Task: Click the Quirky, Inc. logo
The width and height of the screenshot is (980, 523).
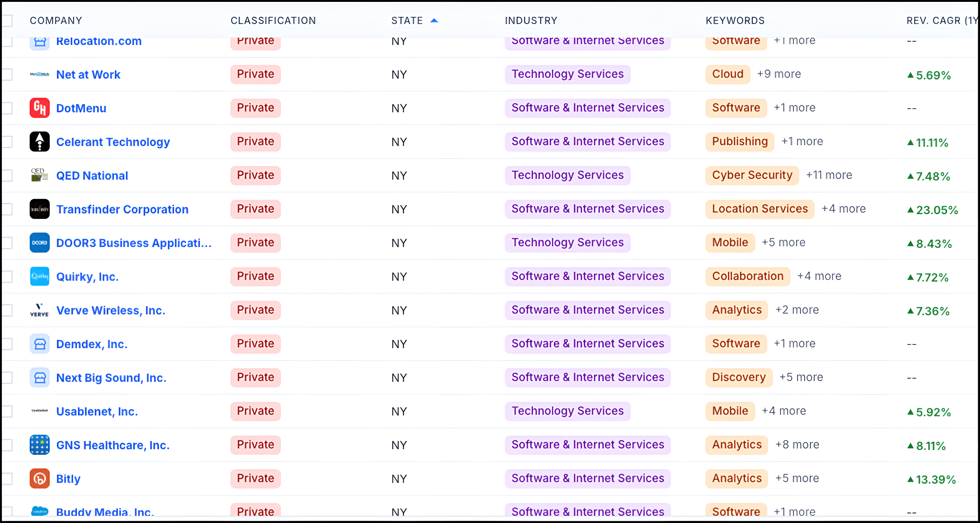Action: 39,276
